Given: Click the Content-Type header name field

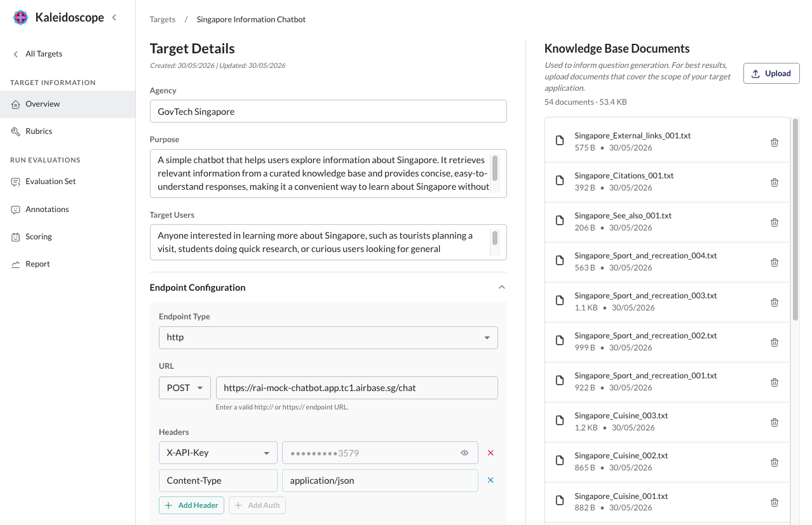Looking at the screenshot, I should 218,481.
